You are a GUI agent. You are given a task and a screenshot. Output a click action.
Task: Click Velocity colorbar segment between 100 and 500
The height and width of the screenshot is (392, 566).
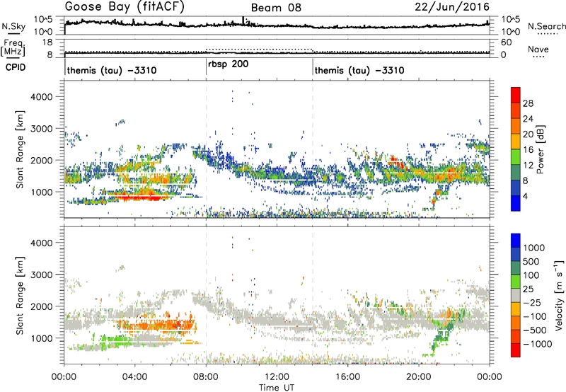pos(516,268)
